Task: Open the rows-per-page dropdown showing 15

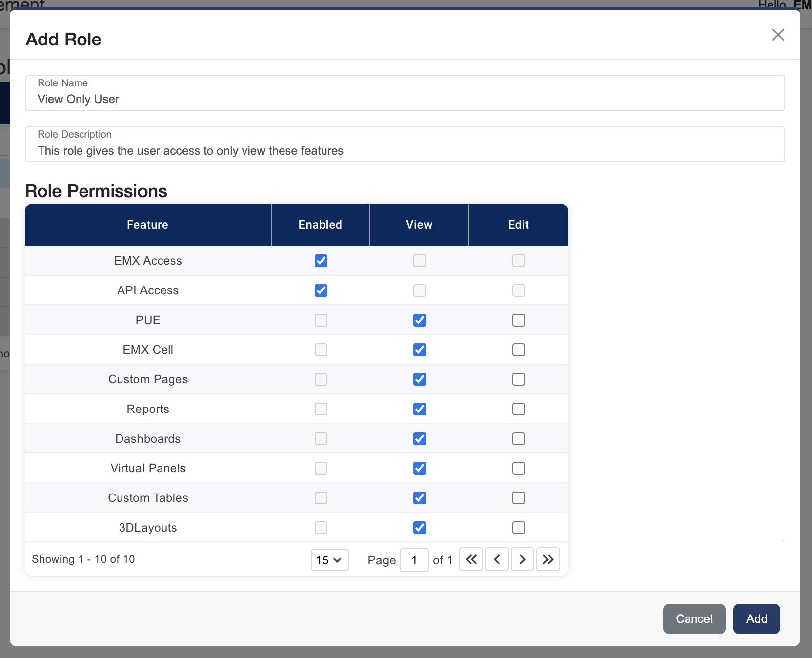Action: [329, 560]
